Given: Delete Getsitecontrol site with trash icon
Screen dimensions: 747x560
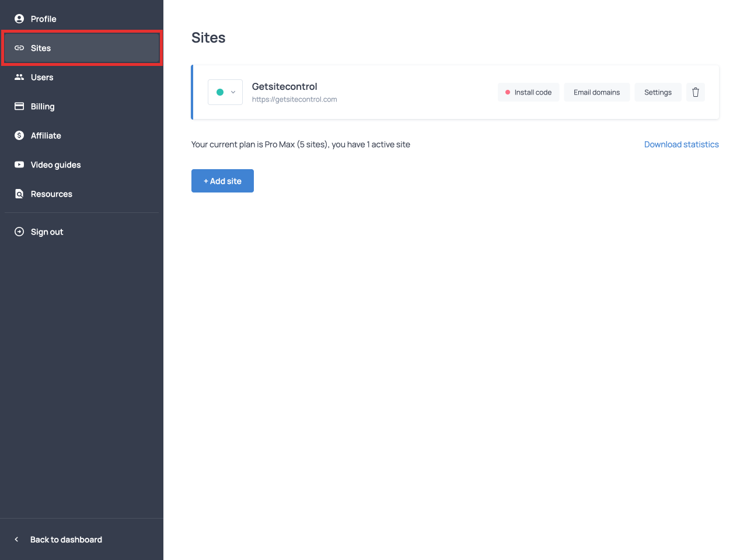Looking at the screenshot, I should click(695, 92).
